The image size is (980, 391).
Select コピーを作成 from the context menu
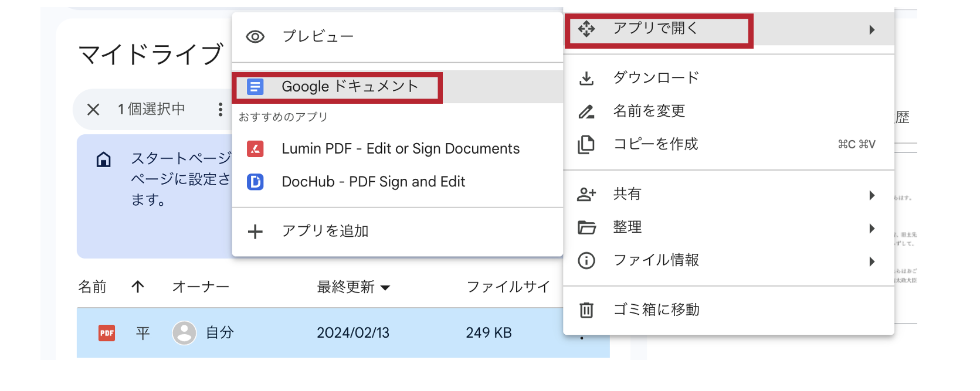728,144
